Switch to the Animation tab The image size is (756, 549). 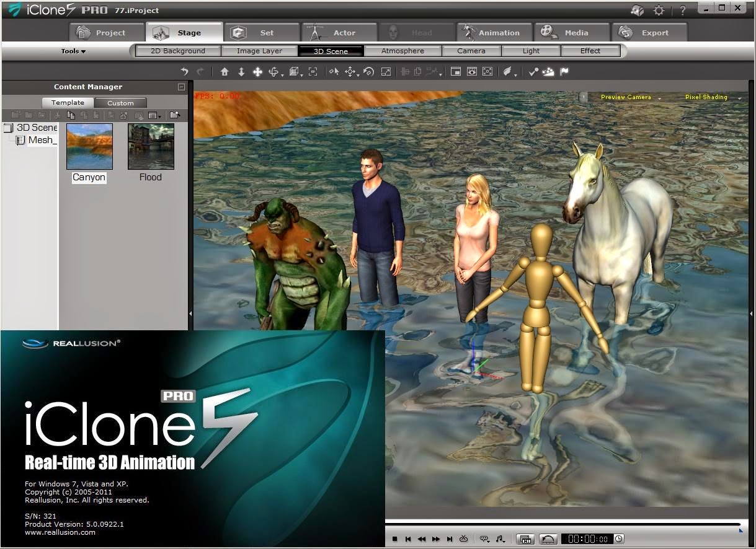494,32
